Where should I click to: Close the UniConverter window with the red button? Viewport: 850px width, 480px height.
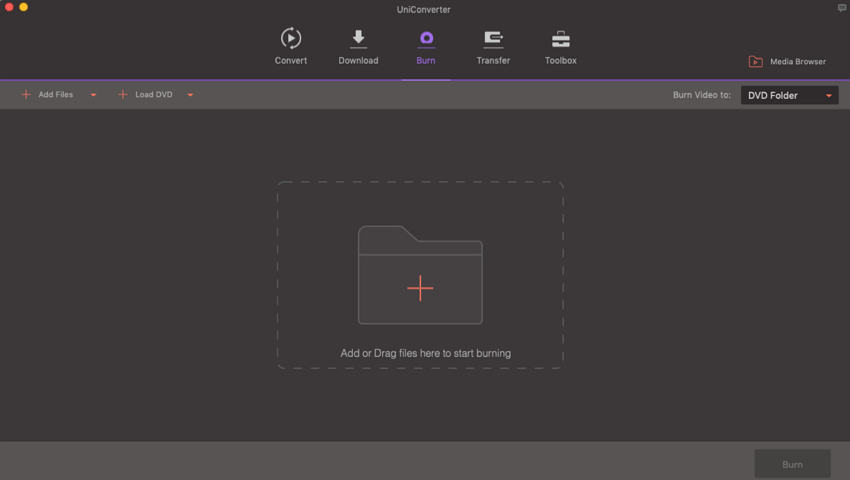(x=9, y=7)
